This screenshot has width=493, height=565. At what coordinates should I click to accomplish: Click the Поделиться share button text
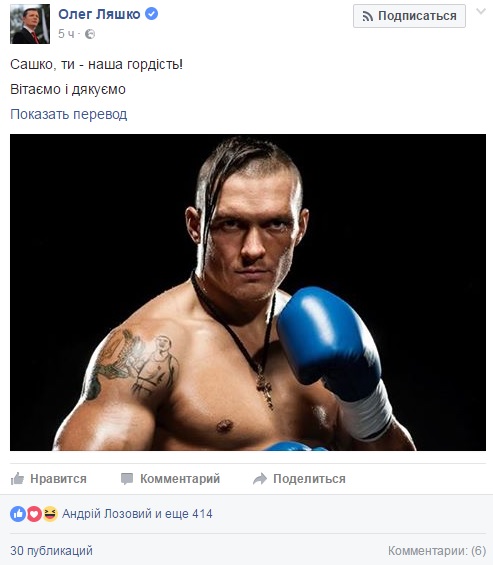point(309,479)
